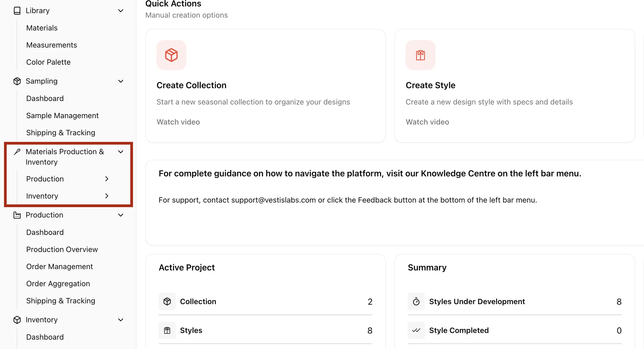Click the Collection row icon in Active Project

point(167,301)
